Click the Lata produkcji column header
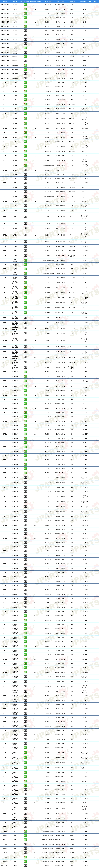 [48, 1]
